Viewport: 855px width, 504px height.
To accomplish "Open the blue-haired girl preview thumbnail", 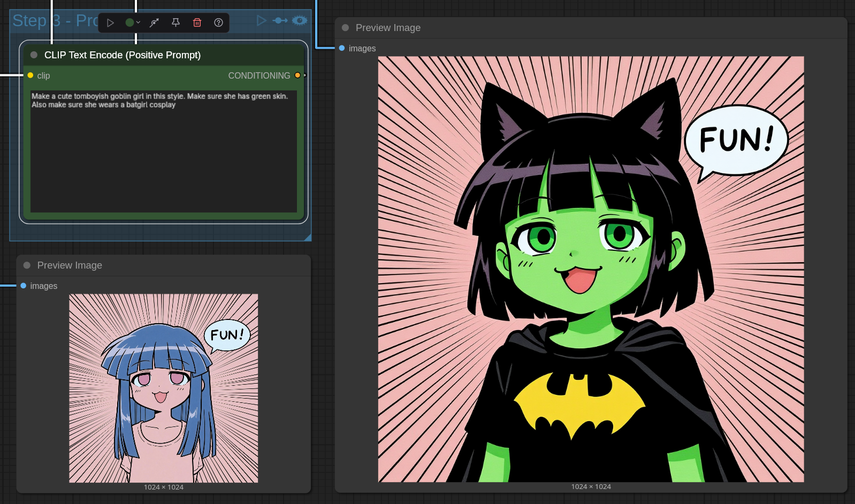I will [x=164, y=388].
